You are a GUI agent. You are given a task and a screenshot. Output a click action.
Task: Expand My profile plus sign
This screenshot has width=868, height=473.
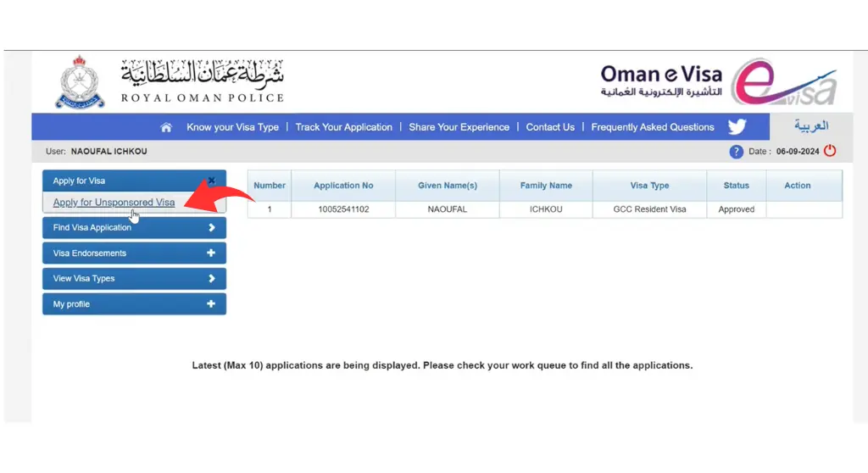pyautogui.click(x=211, y=304)
